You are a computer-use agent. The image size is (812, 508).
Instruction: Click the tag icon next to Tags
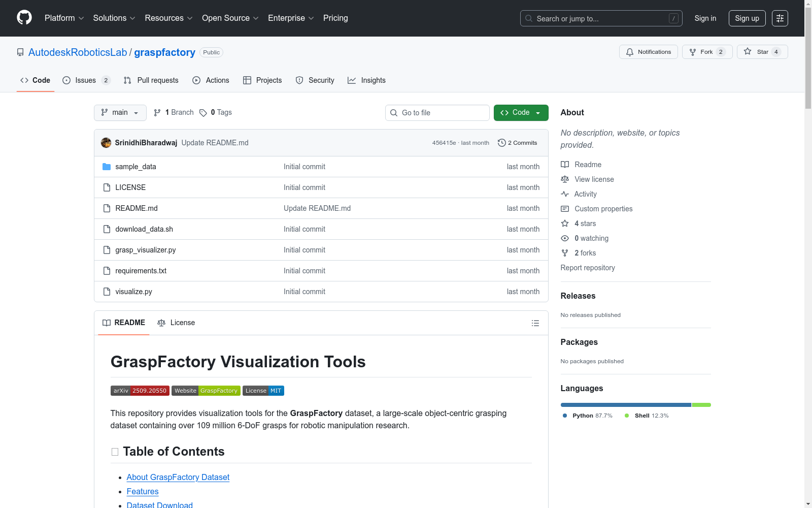pos(203,113)
